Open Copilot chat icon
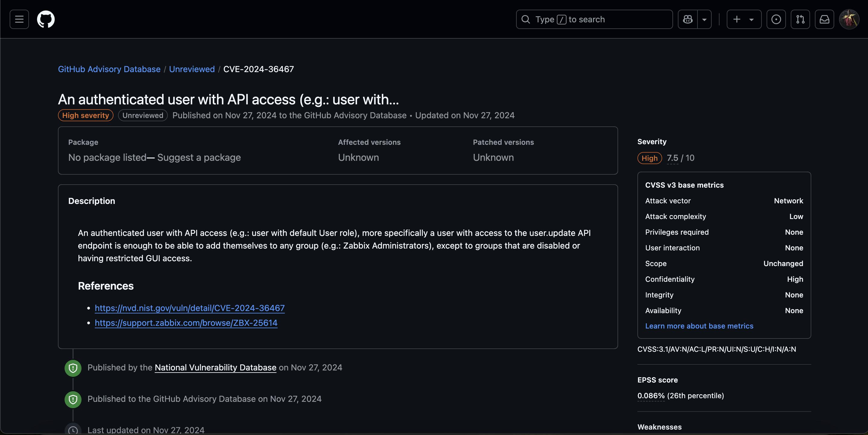The image size is (868, 435). [x=688, y=19]
